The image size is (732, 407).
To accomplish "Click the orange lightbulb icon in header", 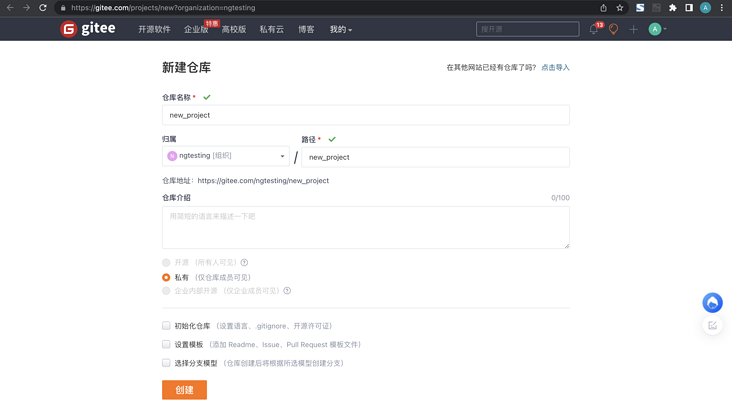I will pos(613,30).
